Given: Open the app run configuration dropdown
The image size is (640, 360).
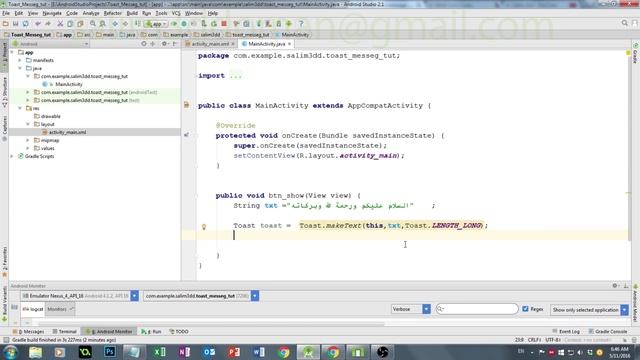Looking at the screenshot, I should click(x=156, y=24).
